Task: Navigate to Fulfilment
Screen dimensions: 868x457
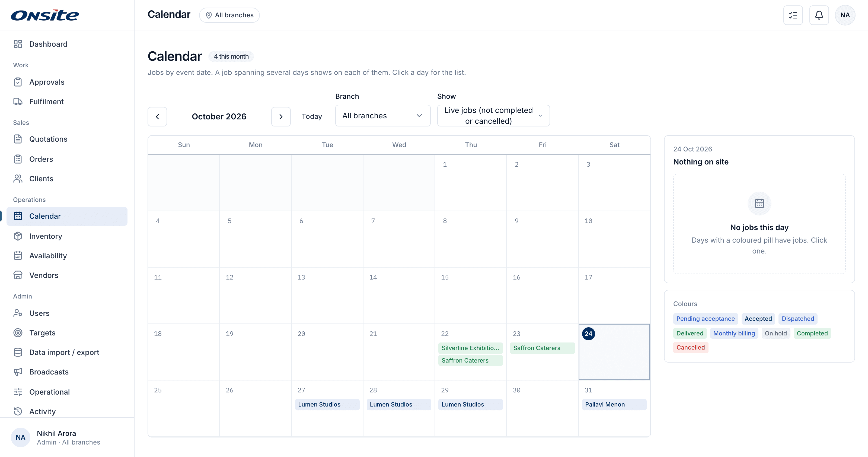Action: click(67, 101)
